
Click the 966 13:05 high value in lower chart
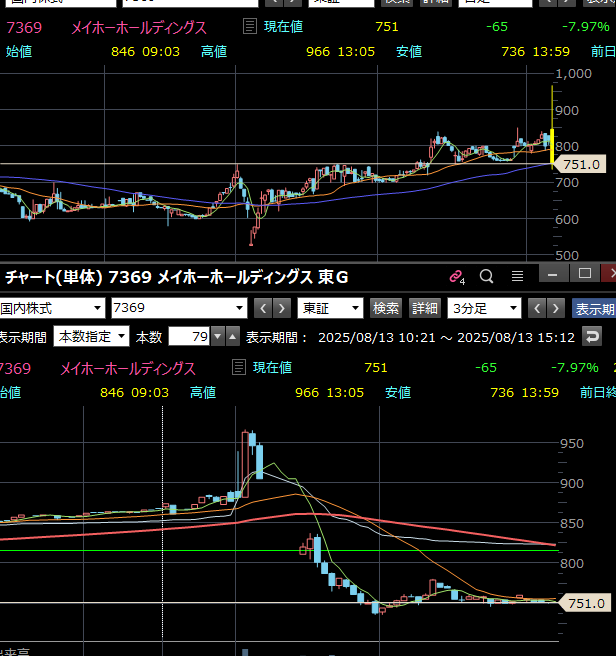tap(329, 392)
